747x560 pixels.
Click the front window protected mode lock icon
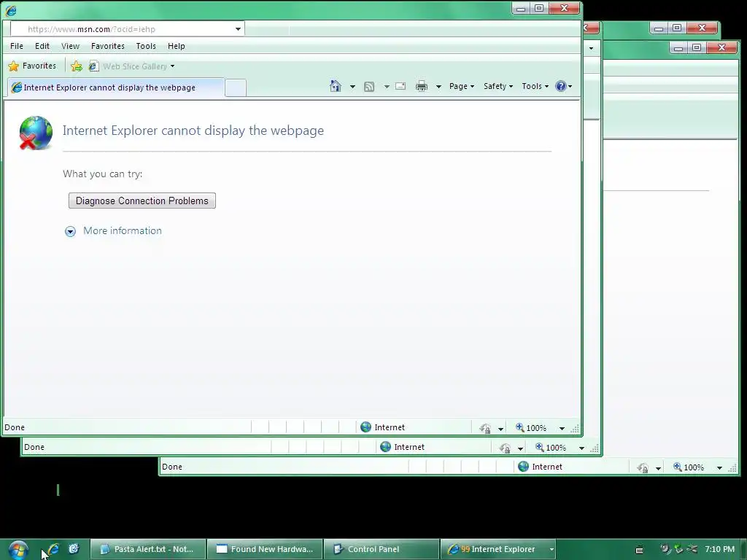point(485,428)
